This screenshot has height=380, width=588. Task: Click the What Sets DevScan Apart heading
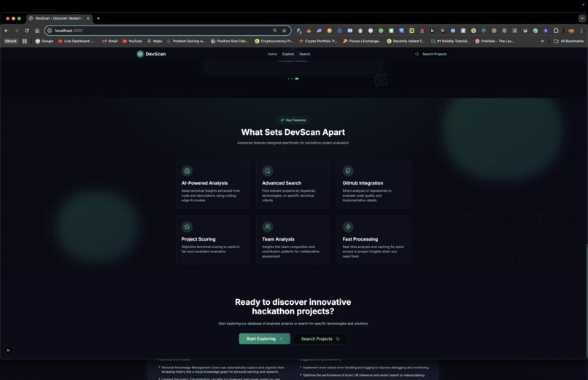tap(293, 132)
